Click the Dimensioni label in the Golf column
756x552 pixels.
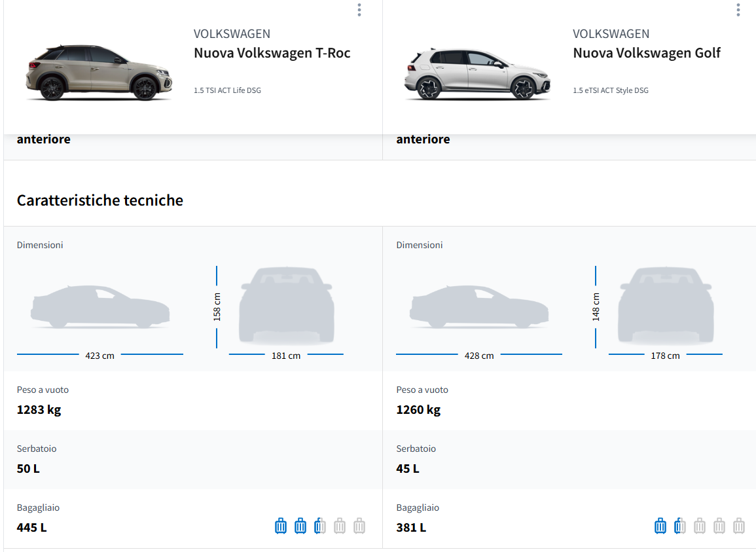[420, 245]
